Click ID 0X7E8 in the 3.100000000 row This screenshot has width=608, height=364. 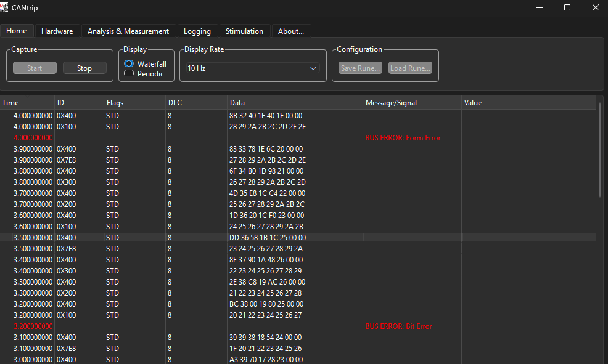[67, 349]
